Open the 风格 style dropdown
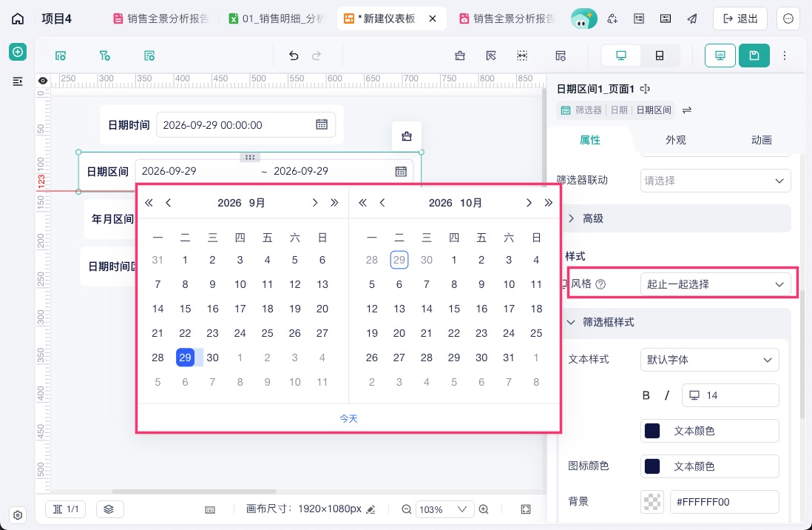Viewport: 812px width, 530px height. (x=715, y=284)
